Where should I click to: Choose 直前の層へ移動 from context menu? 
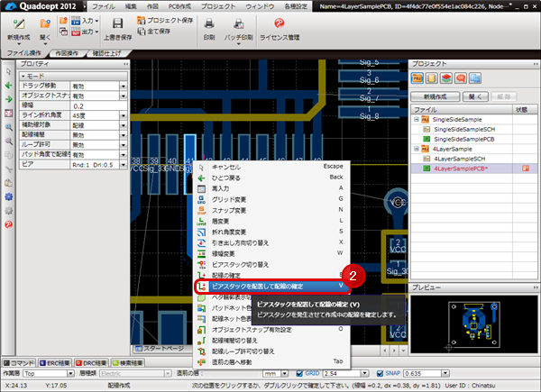coord(272,362)
